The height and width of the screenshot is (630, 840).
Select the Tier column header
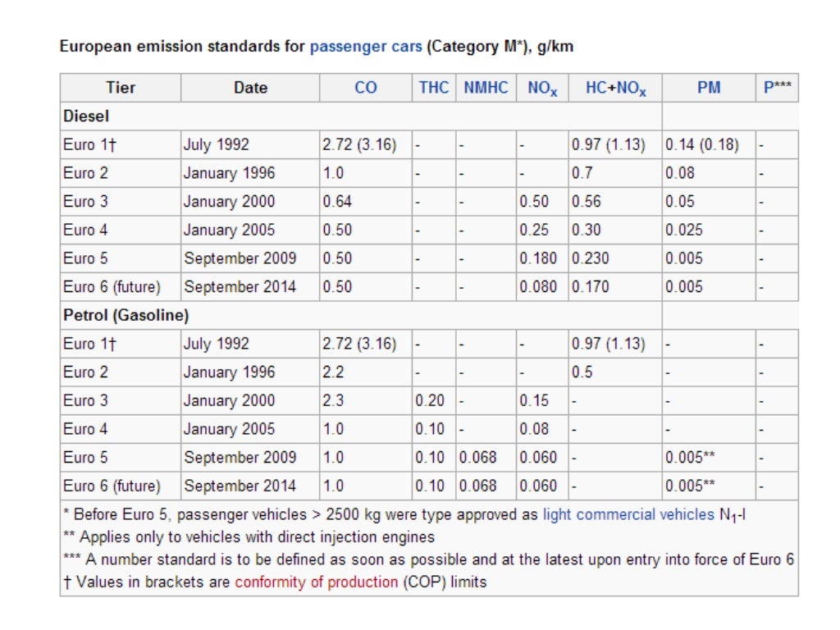coord(121,87)
